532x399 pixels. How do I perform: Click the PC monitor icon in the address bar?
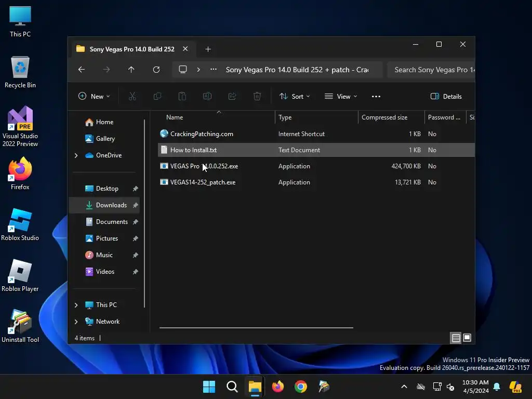[183, 70]
